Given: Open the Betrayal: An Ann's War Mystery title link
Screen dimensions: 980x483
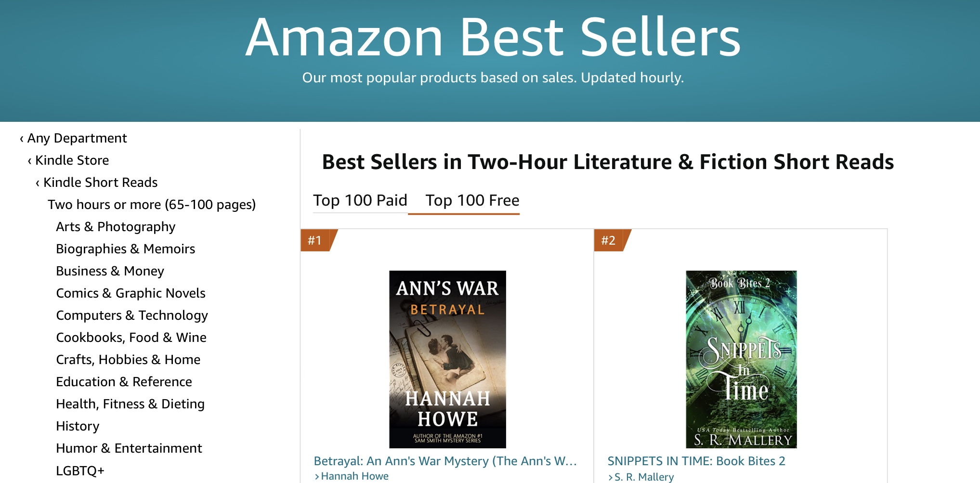Looking at the screenshot, I should pyautogui.click(x=445, y=461).
